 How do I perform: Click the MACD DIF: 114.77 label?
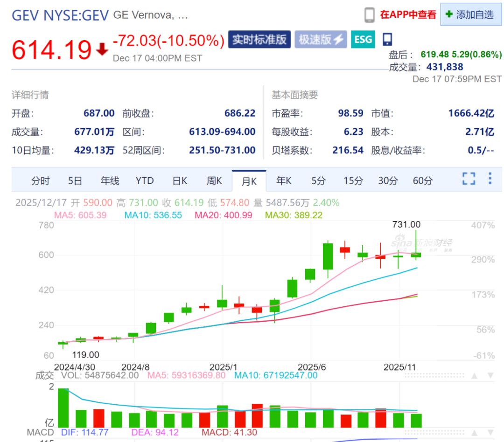click(x=84, y=432)
